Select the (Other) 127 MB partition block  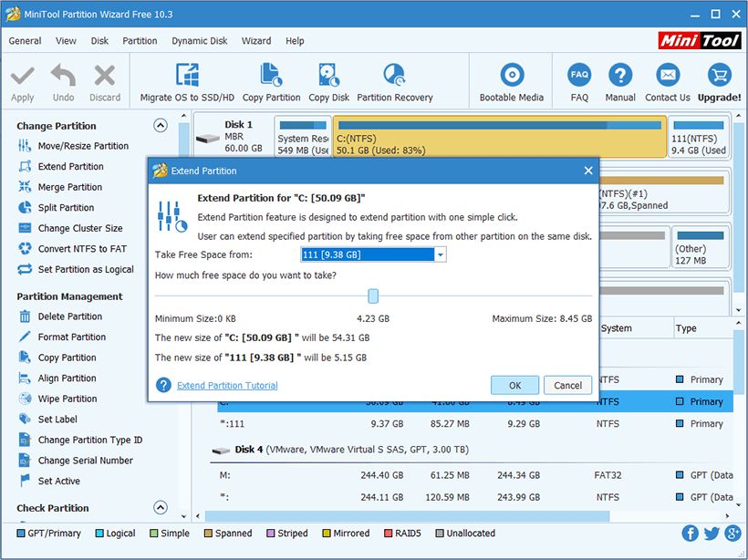[x=701, y=247]
